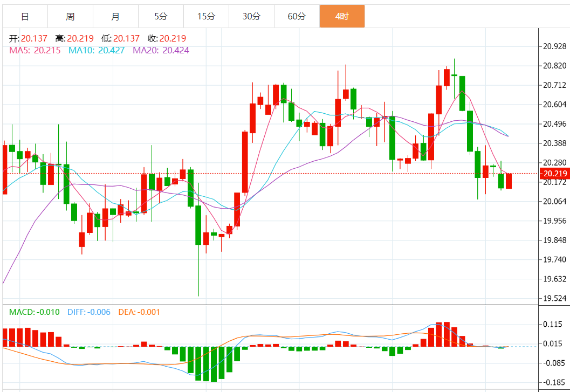The image size is (570, 392).
Task: Select the 15分 timeframe tab
Action: pyautogui.click(x=206, y=17)
